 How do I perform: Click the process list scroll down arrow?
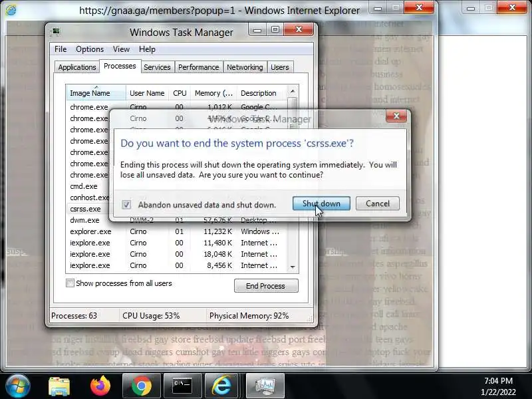293,267
